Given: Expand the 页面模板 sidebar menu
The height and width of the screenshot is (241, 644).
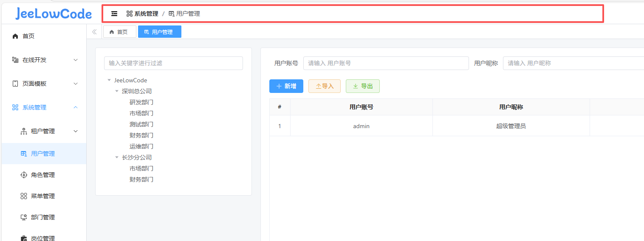Looking at the screenshot, I should (76, 84).
